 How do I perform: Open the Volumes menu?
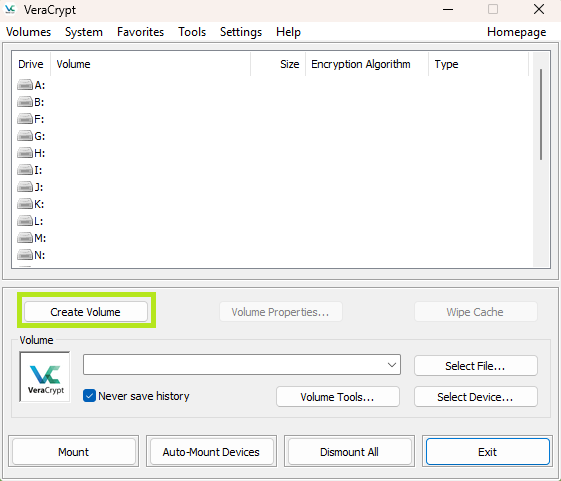pyautogui.click(x=29, y=32)
